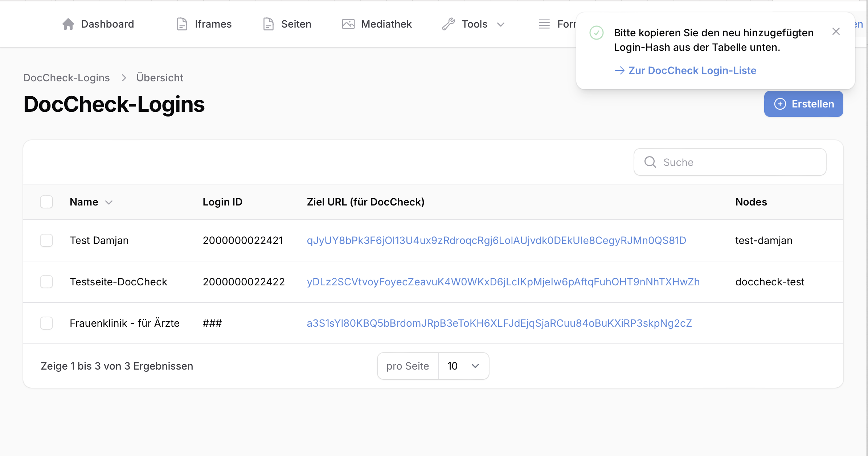Click Frauenklinik - für Ärzte name cell
The width and height of the screenshot is (868, 456).
(x=124, y=323)
